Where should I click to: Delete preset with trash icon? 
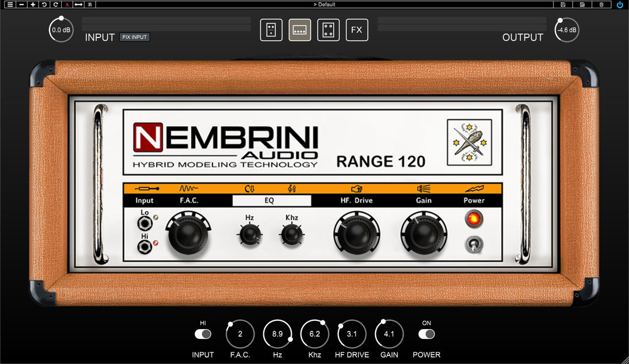(x=601, y=5)
